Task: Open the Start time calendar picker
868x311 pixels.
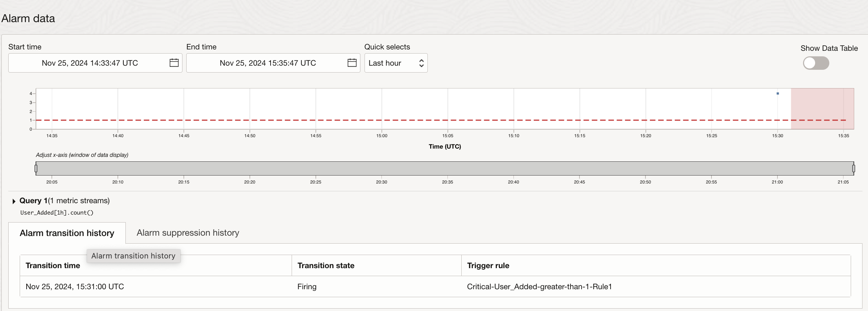Action: click(174, 63)
